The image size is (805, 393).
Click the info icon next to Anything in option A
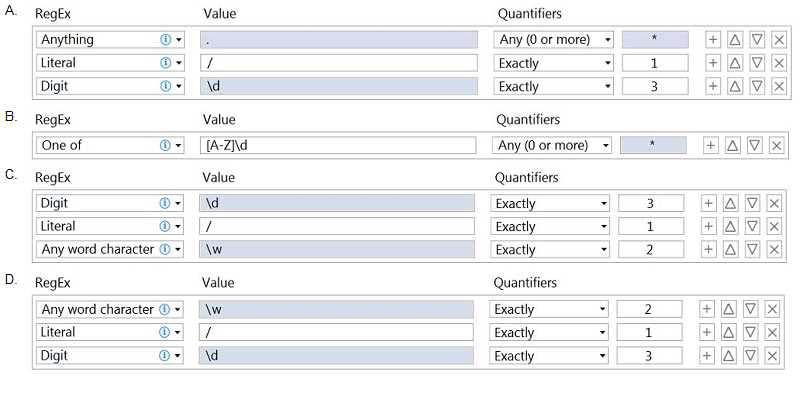click(x=165, y=40)
